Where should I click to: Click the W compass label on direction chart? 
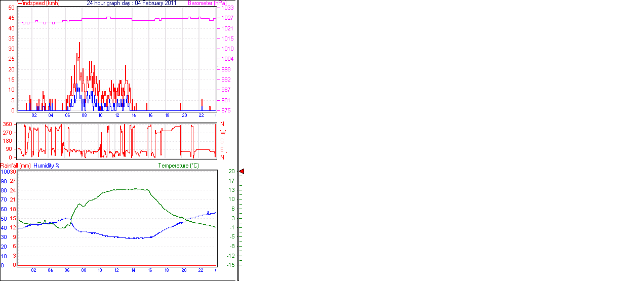click(222, 133)
